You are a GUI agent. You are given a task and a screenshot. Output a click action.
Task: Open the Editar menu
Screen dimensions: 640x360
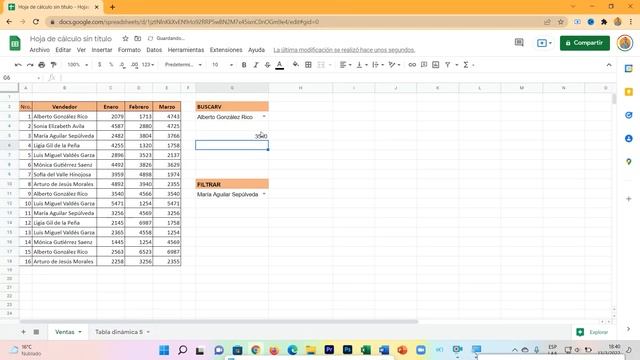click(63, 50)
